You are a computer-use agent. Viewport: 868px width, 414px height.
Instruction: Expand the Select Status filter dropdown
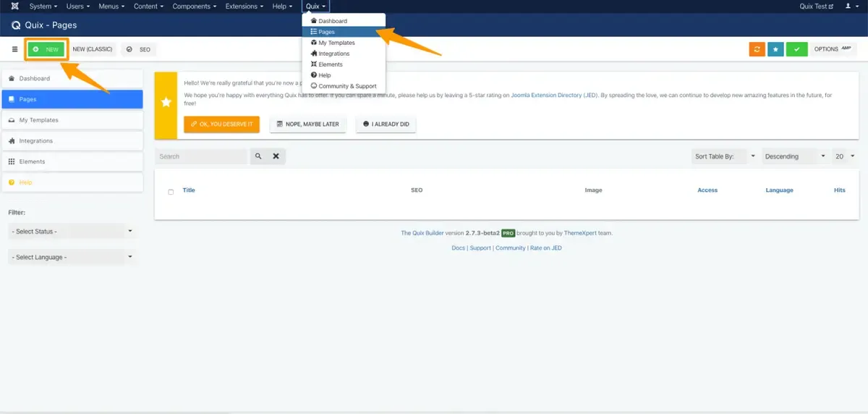pyautogui.click(x=72, y=231)
